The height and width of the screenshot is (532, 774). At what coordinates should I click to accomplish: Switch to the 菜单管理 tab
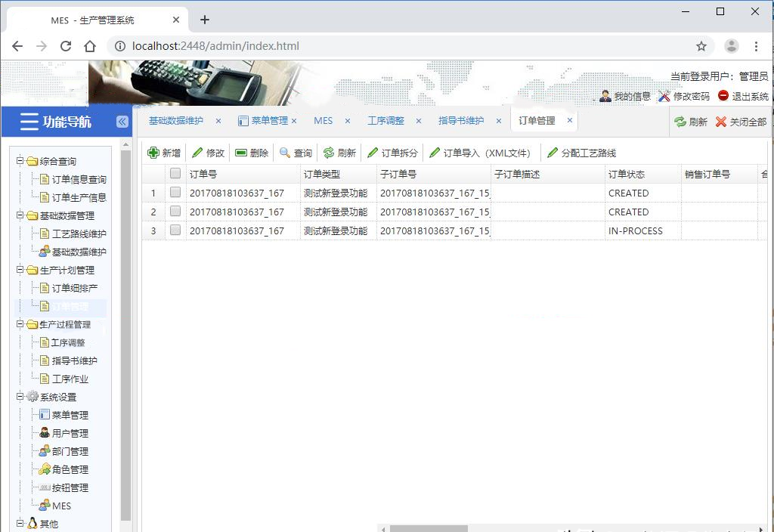pos(270,121)
